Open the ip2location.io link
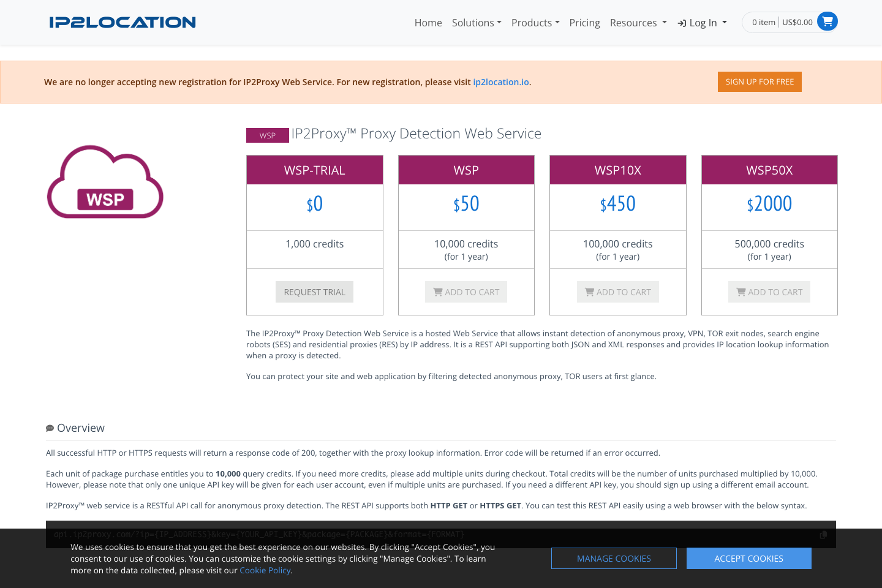Screen dimensions: 882x588 [500, 81]
